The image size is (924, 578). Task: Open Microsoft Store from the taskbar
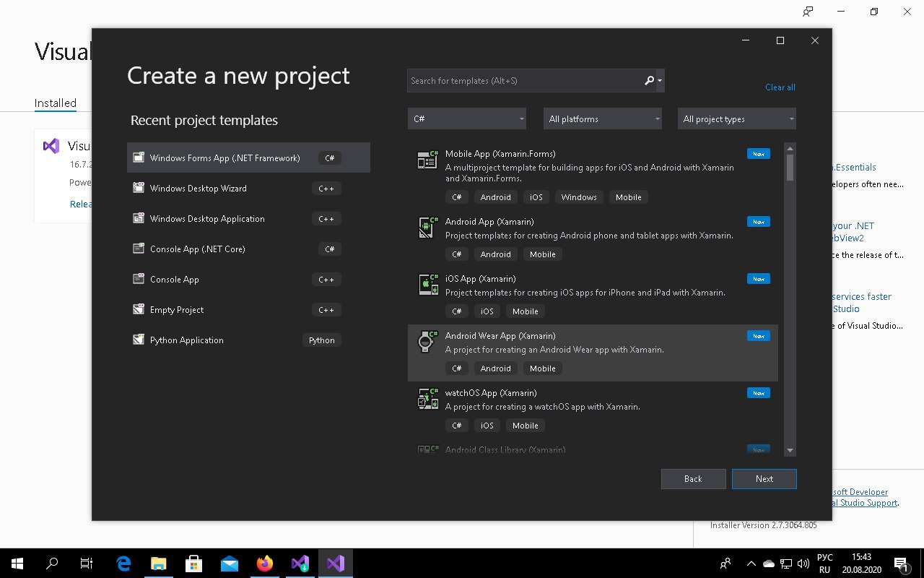click(x=193, y=564)
